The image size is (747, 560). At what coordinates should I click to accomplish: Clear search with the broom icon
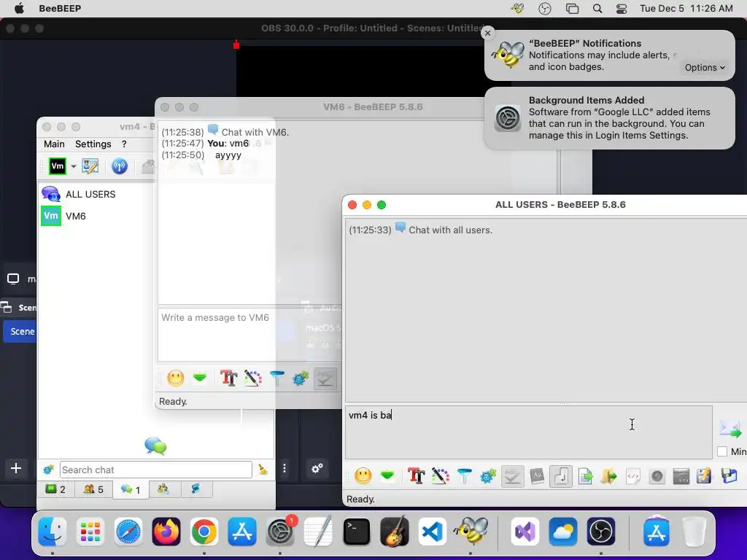coord(263,470)
